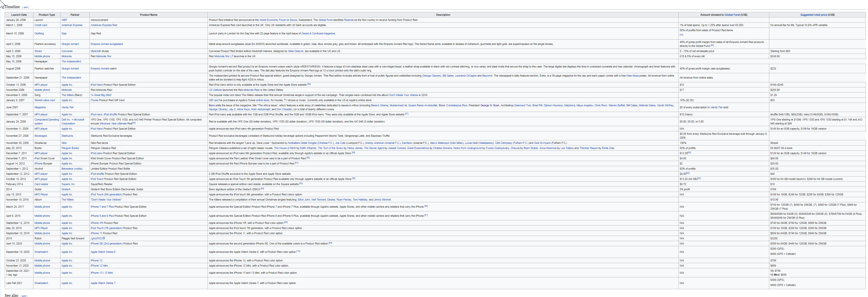868x297 pixels.
Task: Open the iPhone 12 Mini link
Action: [x=99, y=266]
